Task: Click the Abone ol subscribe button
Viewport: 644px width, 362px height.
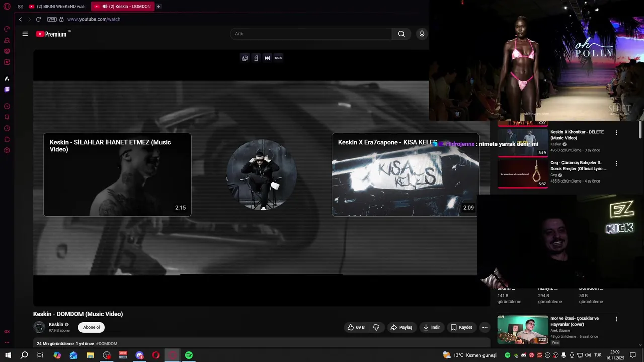Action: tap(91, 327)
